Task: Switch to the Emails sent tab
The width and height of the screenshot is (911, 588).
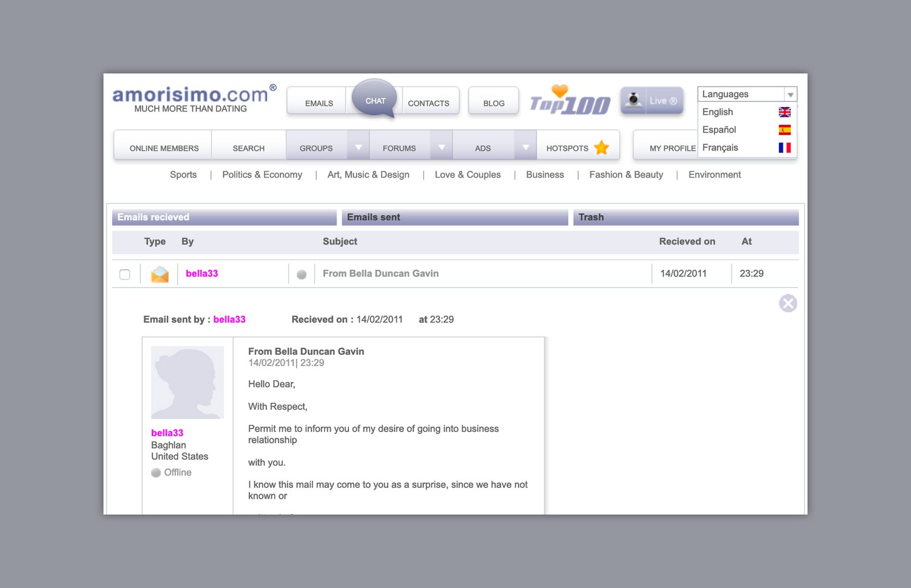Action: point(454,217)
